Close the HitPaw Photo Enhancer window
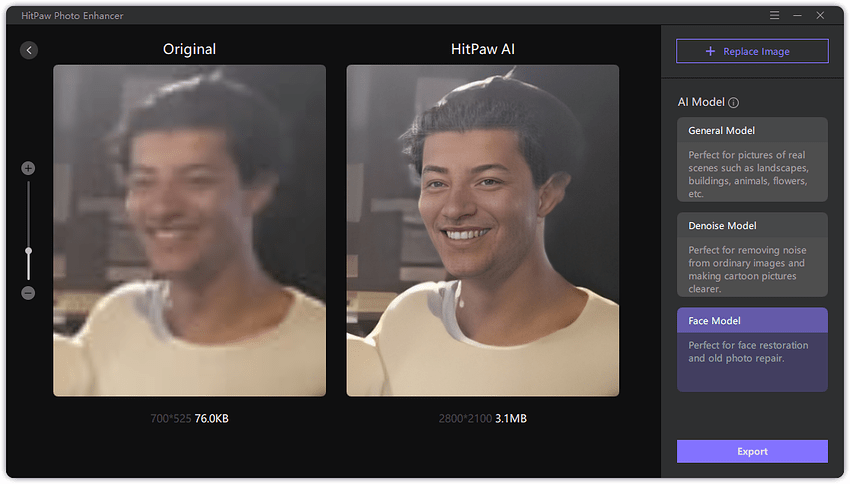850x484 pixels. (x=822, y=16)
